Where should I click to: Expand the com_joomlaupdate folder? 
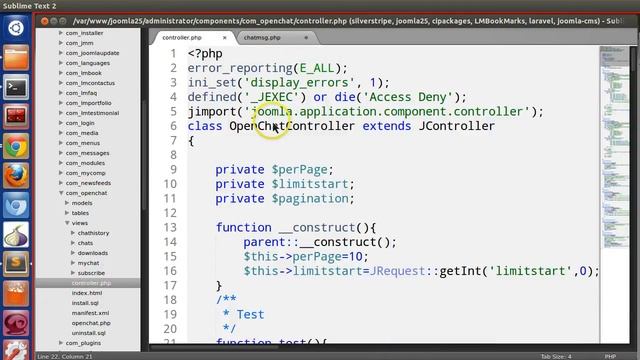point(61,53)
